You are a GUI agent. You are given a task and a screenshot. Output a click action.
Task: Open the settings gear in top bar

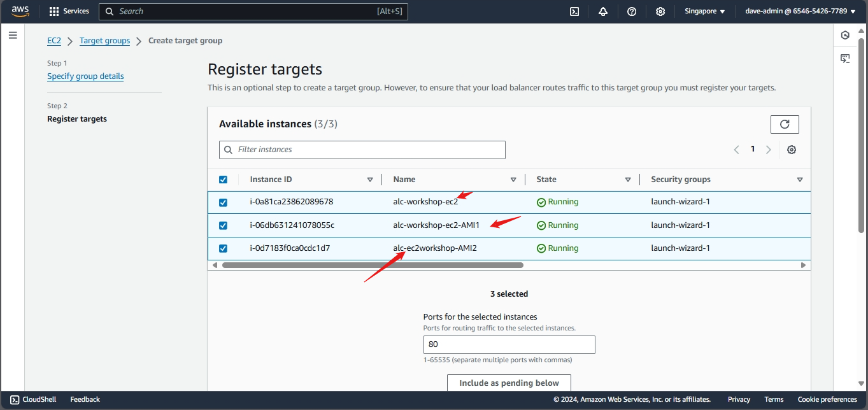660,11
